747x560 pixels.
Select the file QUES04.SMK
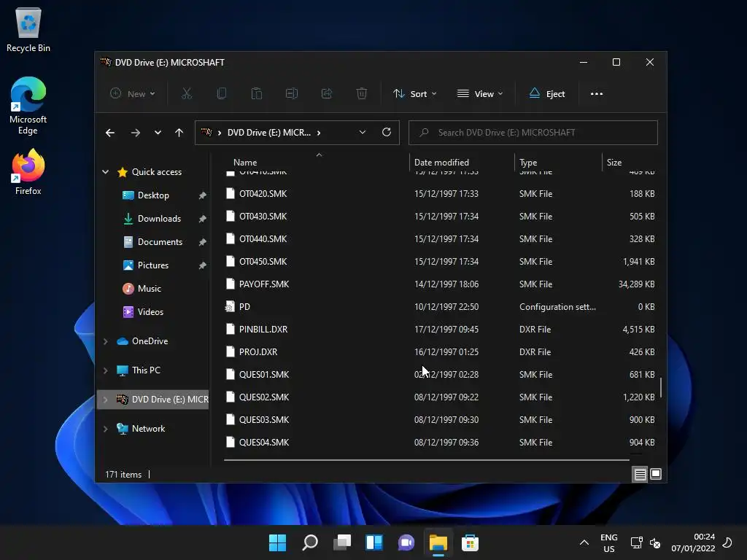coord(440,443)
